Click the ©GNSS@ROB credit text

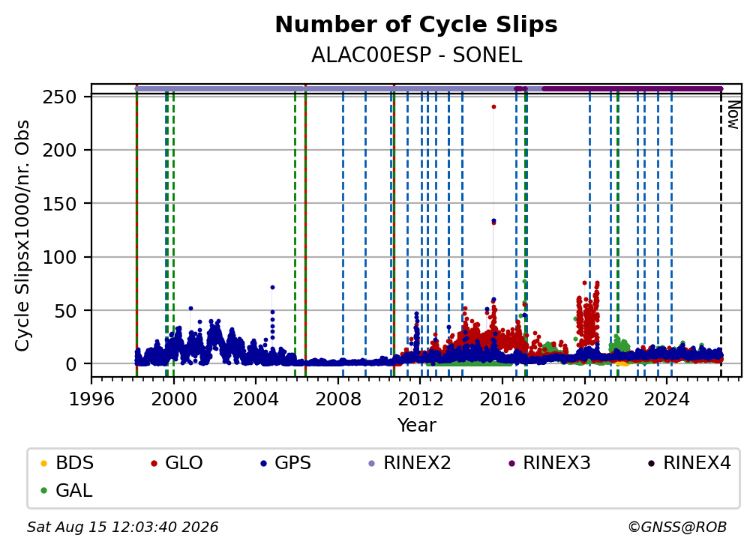(677, 527)
